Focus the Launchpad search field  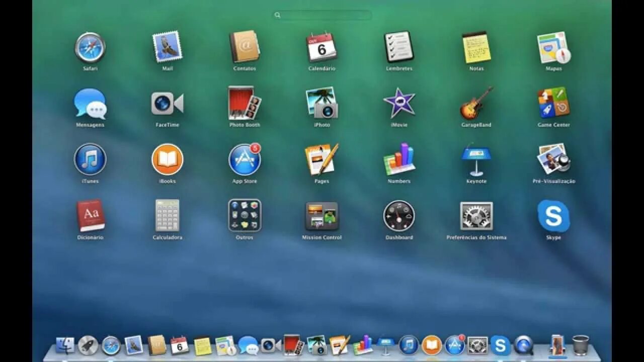322,15
